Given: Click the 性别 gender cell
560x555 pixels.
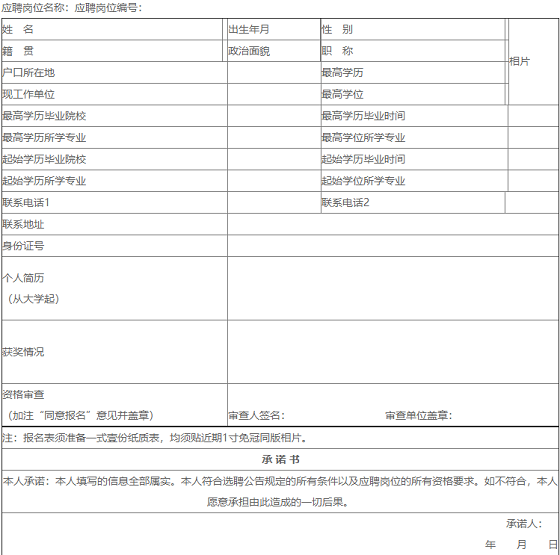Looking at the screenshot, I should point(413,29).
